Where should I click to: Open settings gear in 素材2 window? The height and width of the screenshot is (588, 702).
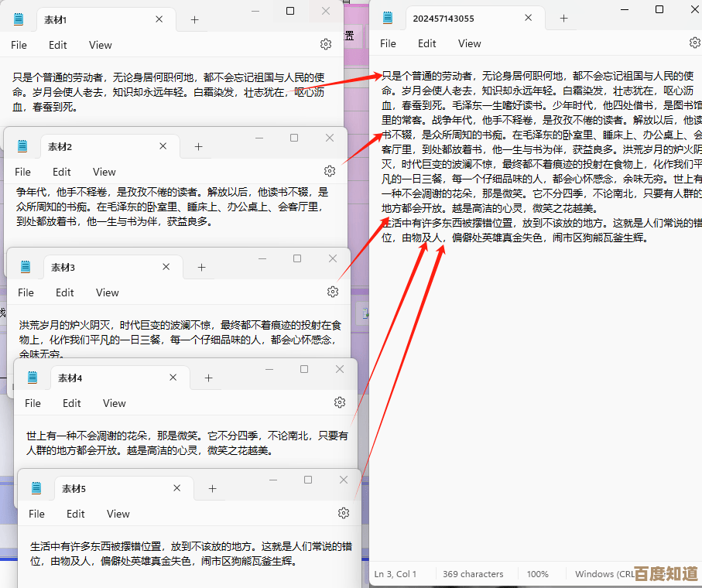[x=330, y=171]
